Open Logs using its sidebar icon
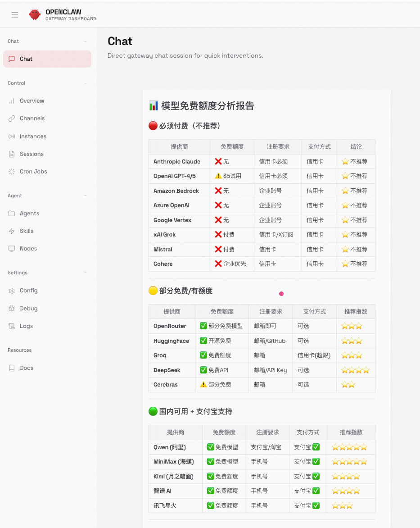Viewport: 420px width, 528px height. tap(12, 326)
